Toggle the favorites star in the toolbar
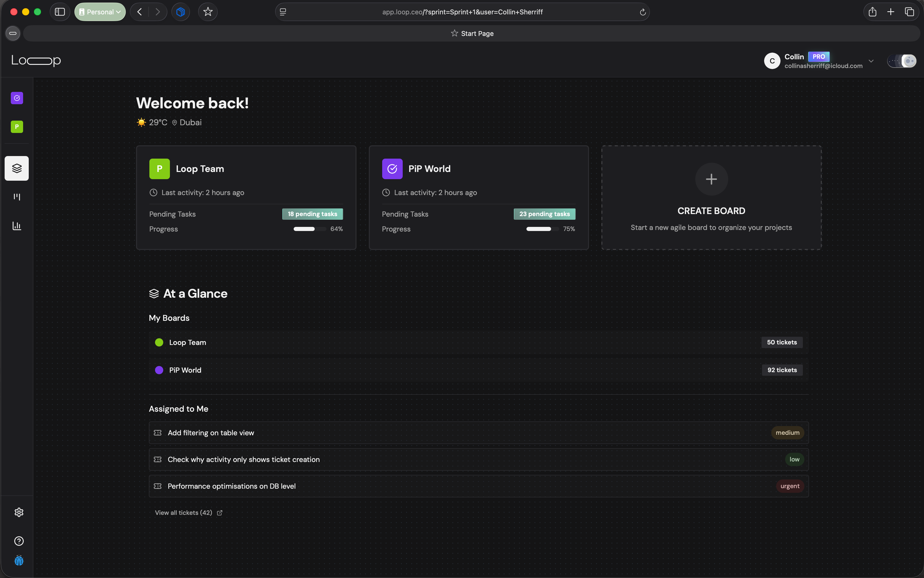The width and height of the screenshot is (924, 578). (x=208, y=12)
